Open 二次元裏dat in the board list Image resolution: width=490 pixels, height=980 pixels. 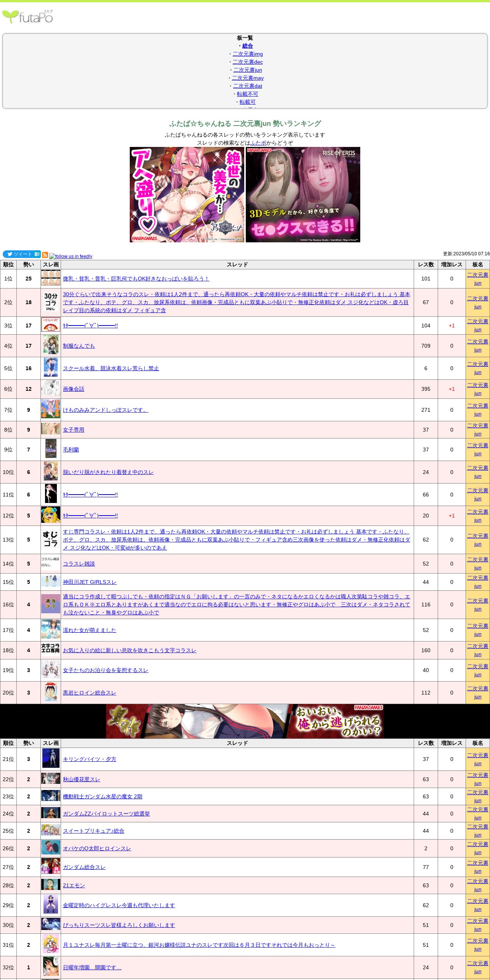pos(248,86)
